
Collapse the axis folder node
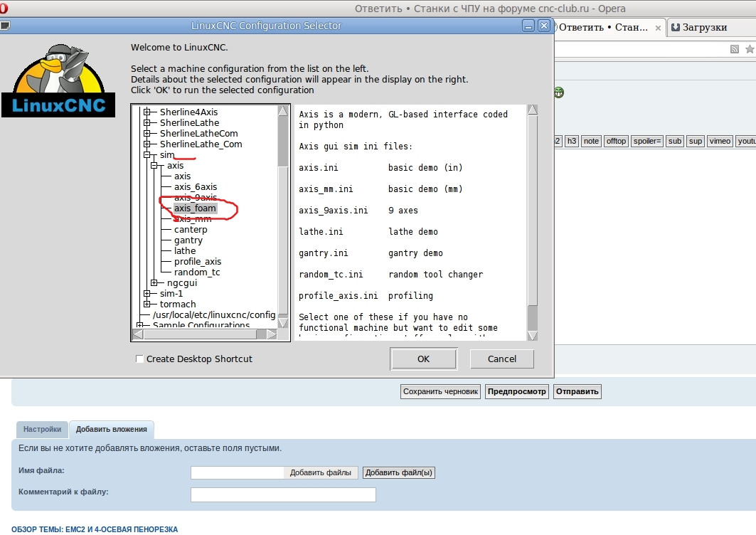coord(154,166)
